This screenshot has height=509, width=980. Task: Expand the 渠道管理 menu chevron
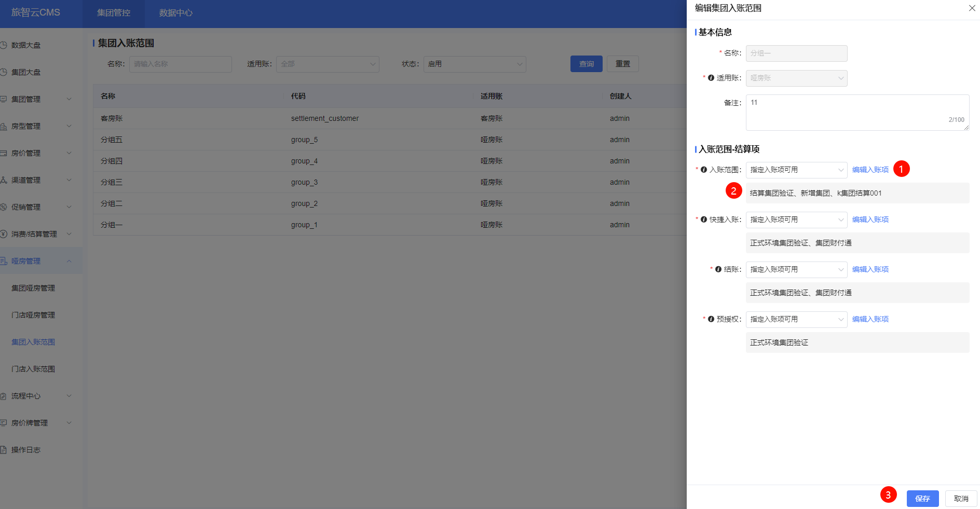point(69,180)
